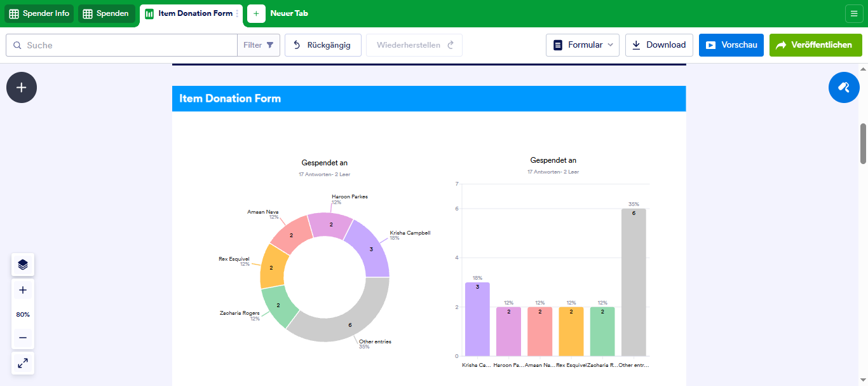Click the add new tab plus icon
The width and height of the screenshot is (868, 386).
256,13
